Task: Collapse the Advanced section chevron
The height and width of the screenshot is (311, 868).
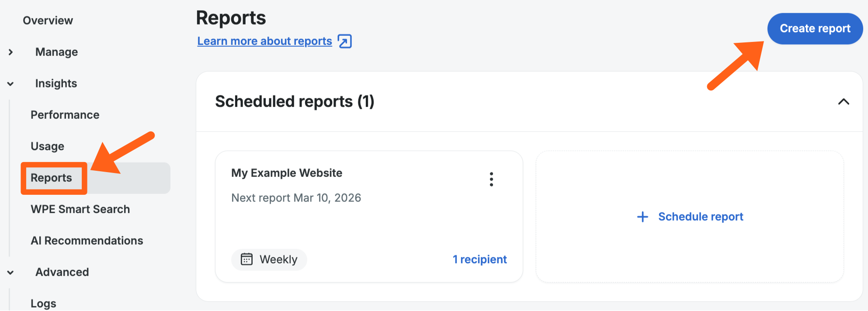Action: (x=11, y=273)
